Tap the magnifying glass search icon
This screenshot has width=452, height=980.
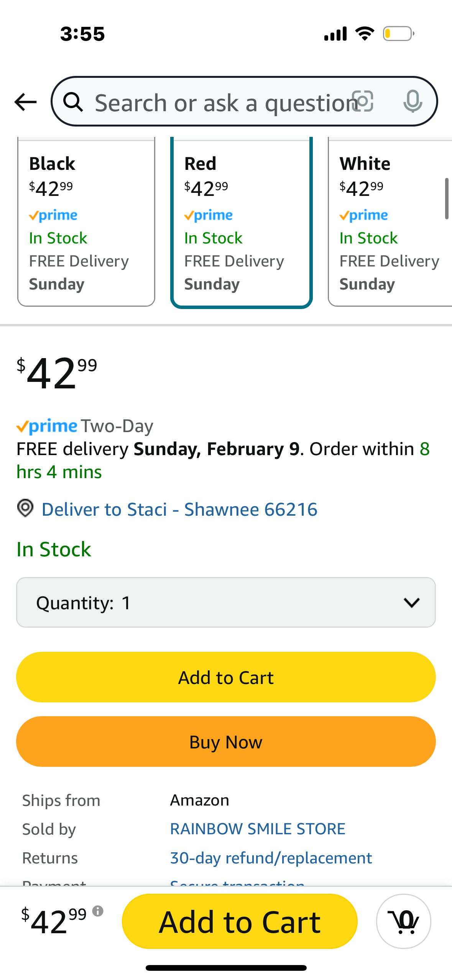(73, 102)
